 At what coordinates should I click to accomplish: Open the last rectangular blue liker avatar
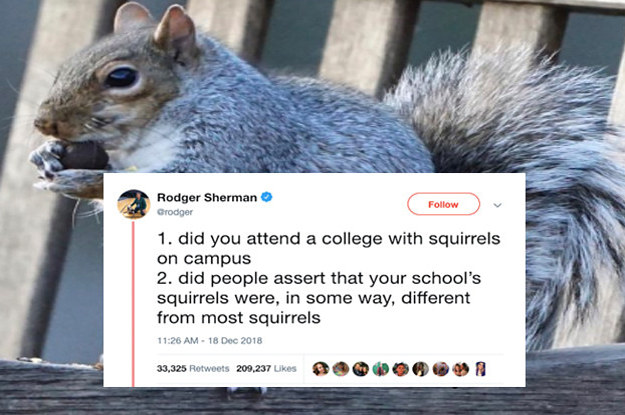point(481,369)
